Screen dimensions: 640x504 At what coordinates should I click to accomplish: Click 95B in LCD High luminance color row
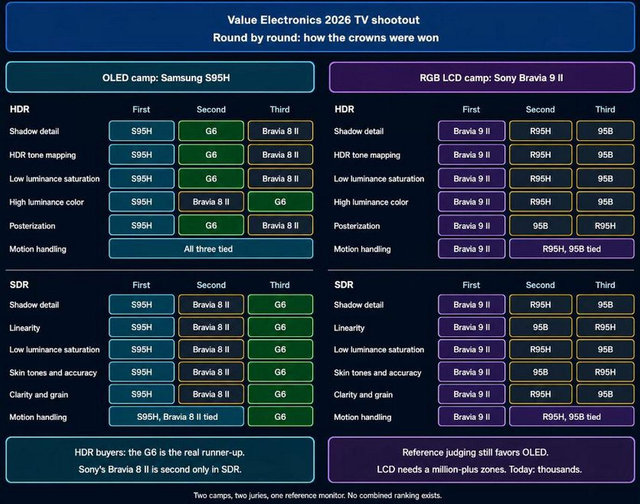tap(605, 202)
